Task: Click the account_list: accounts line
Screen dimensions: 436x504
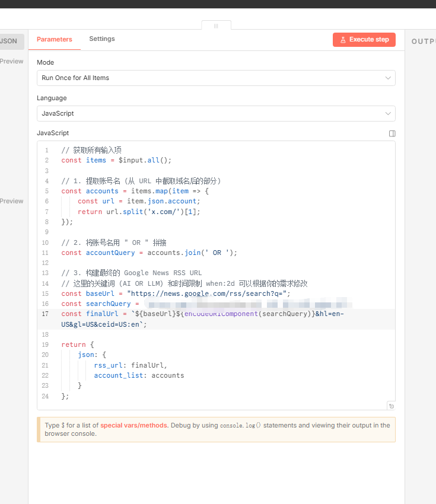Action: [x=139, y=375]
